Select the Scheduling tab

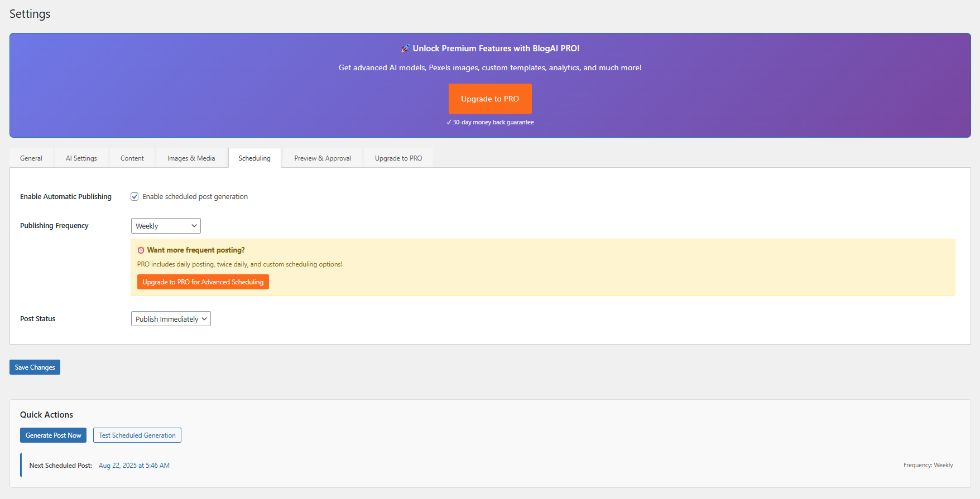coord(254,158)
